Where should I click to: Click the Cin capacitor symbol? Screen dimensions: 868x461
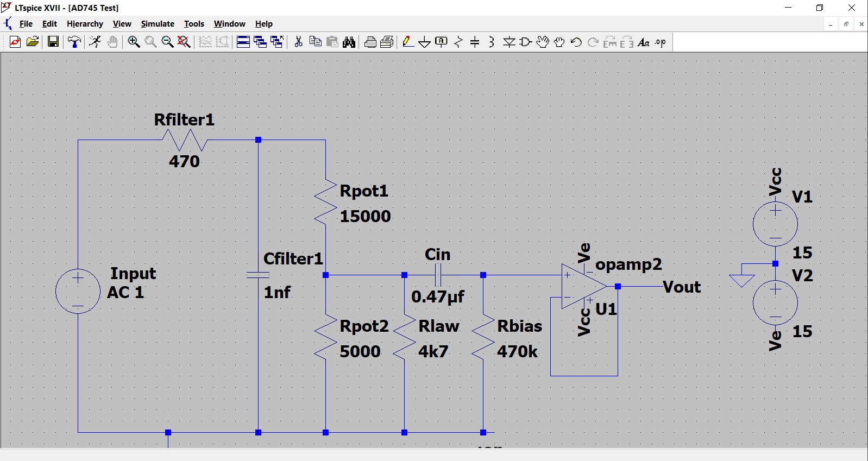(438, 275)
